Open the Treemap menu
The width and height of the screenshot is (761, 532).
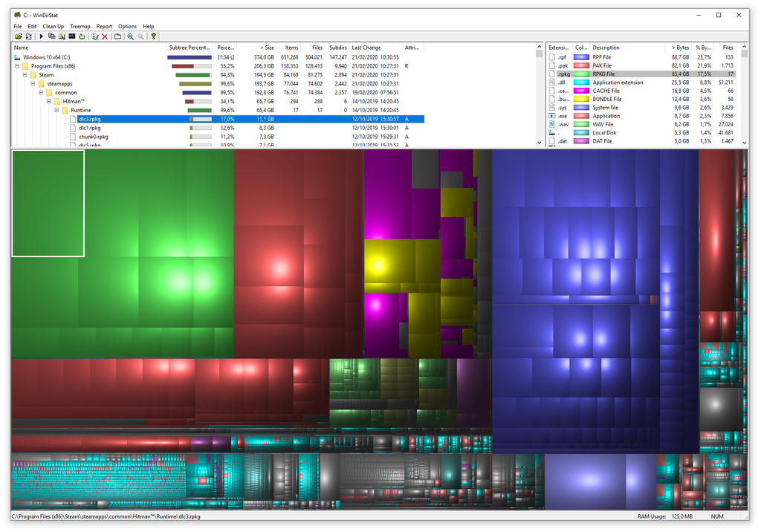pyautogui.click(x=80, y=26)
